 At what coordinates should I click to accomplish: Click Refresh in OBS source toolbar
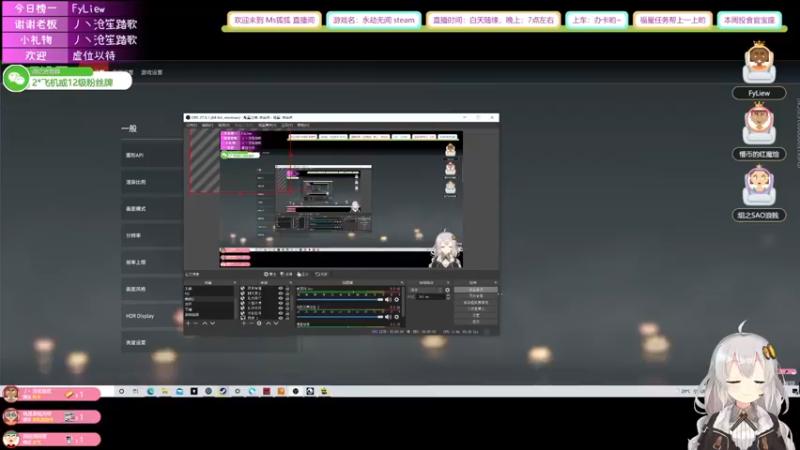tap(321, 274)
